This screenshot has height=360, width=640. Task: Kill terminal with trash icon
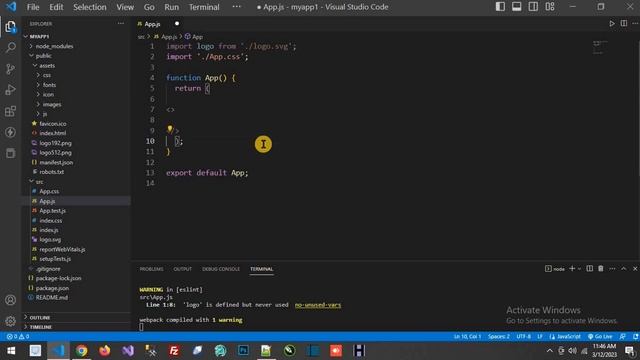(x=601, y=269)
